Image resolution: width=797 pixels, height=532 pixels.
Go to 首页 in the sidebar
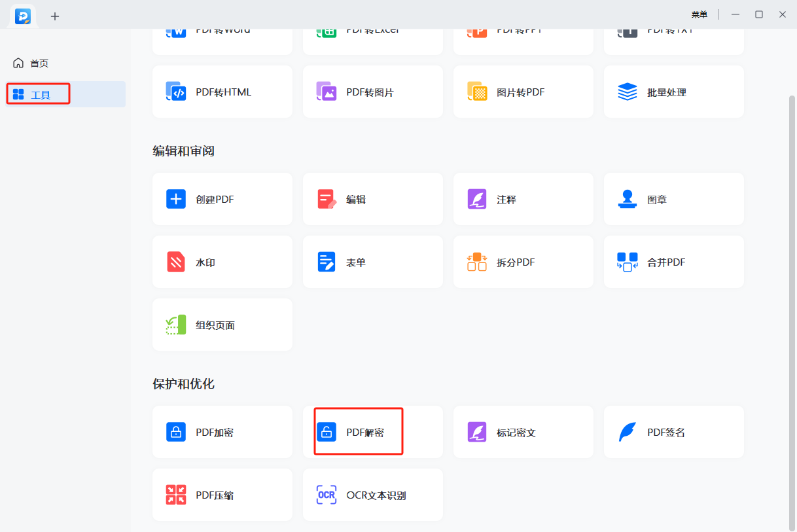coord(39,63)
